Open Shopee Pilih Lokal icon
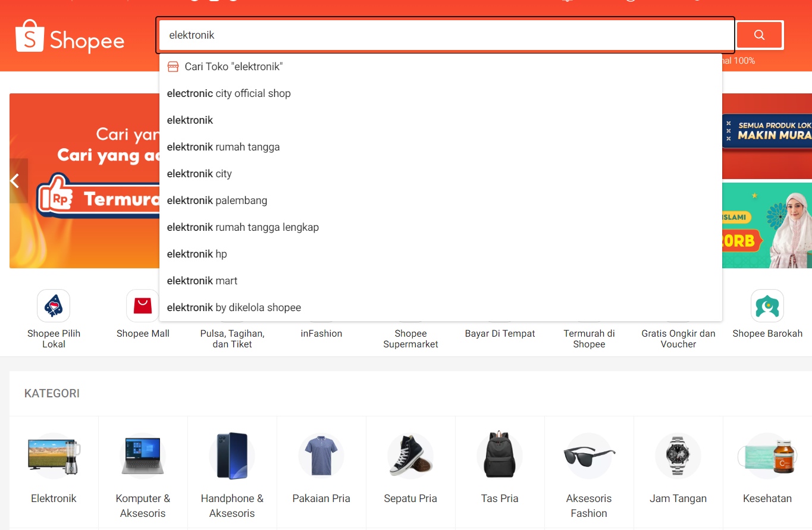Image resolution: width=812 pixels, height=530 pixels. tap(54, 306)
